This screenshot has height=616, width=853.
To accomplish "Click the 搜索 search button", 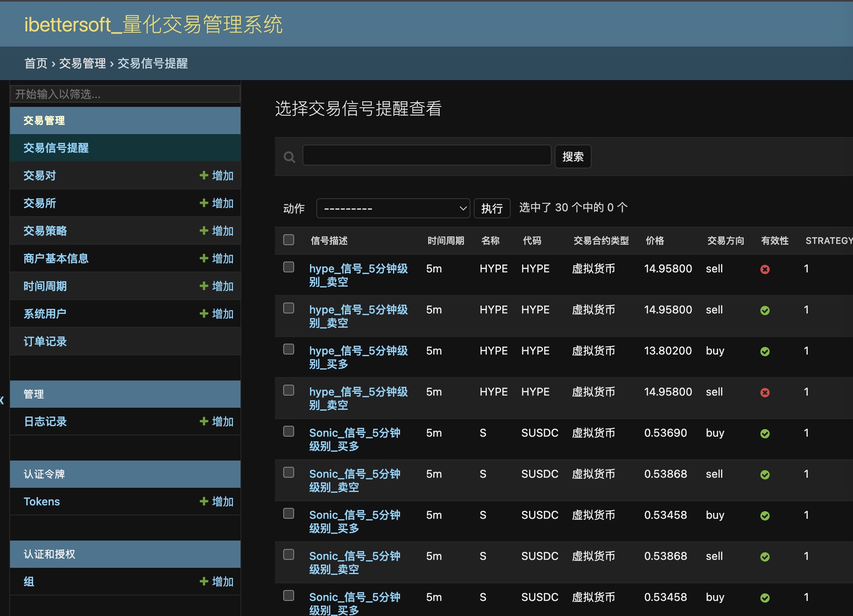I will click(573, 157).
